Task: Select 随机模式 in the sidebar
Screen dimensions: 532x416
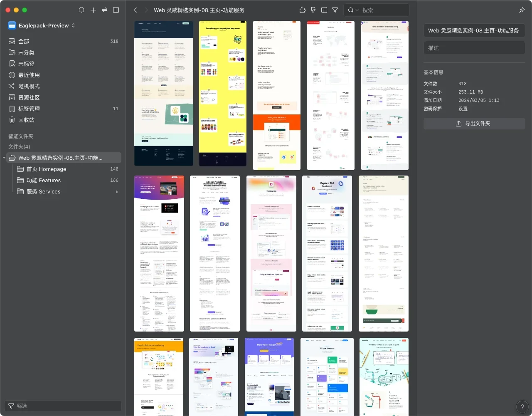Action: pyautogui.click(x=29, y=86)
